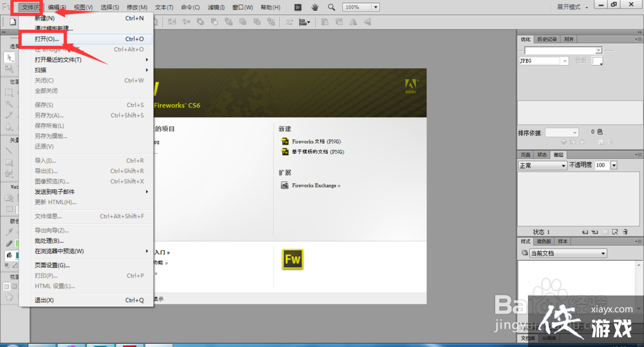Click the opacity value field showing 100
The image size is (644, 347).
pyautogui.click(x=600, y=165)
